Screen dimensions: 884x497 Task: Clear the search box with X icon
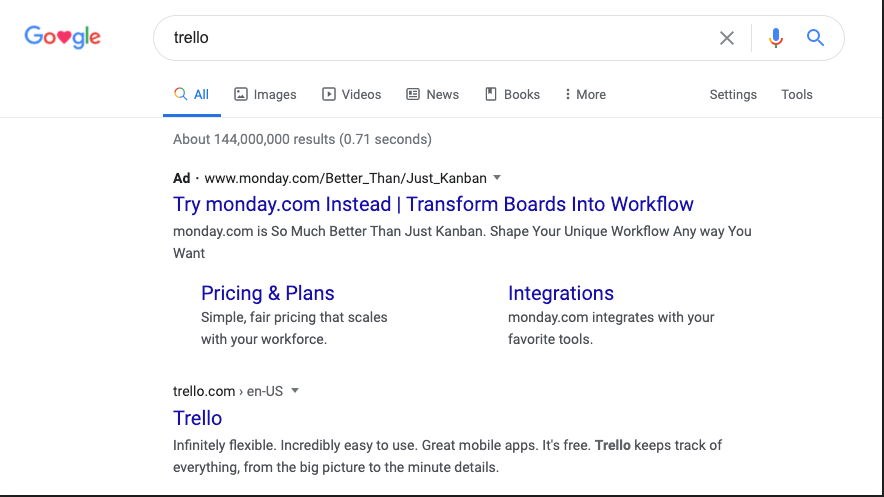pos(727,38)
